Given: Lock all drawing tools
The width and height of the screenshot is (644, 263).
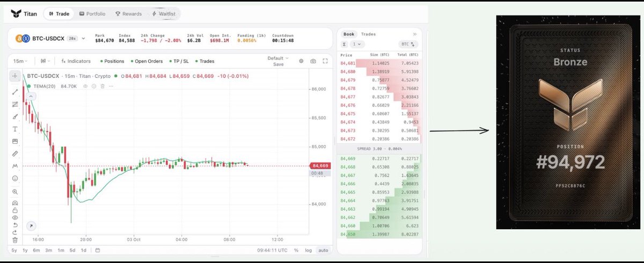Looking at the screenshot, I should click(15, 210).
